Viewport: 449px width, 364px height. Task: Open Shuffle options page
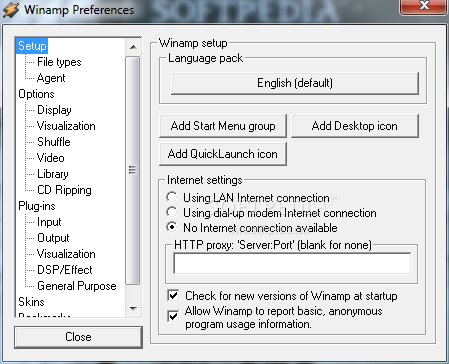tap(54, 142)
